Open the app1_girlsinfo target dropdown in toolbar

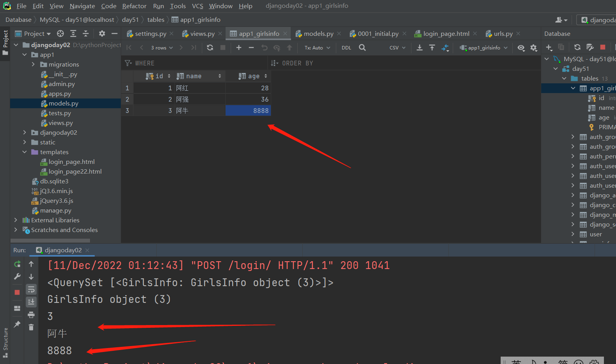point(484,48)
